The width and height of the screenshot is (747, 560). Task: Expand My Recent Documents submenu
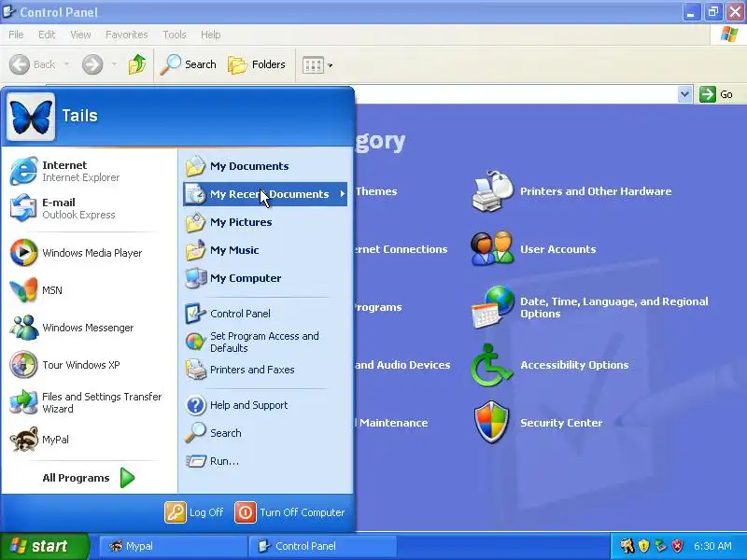265,194
